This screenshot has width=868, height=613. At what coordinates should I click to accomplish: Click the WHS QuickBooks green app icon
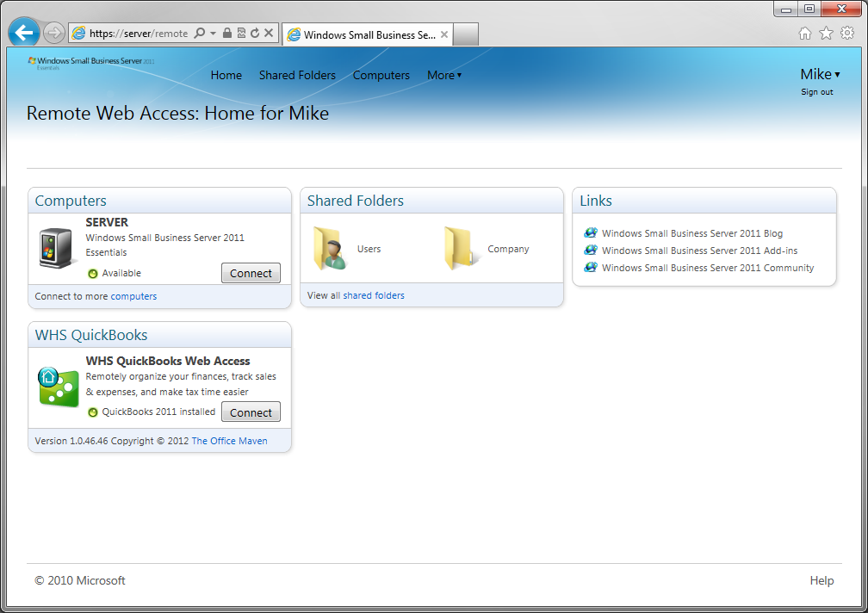click(x=59, y=387)
